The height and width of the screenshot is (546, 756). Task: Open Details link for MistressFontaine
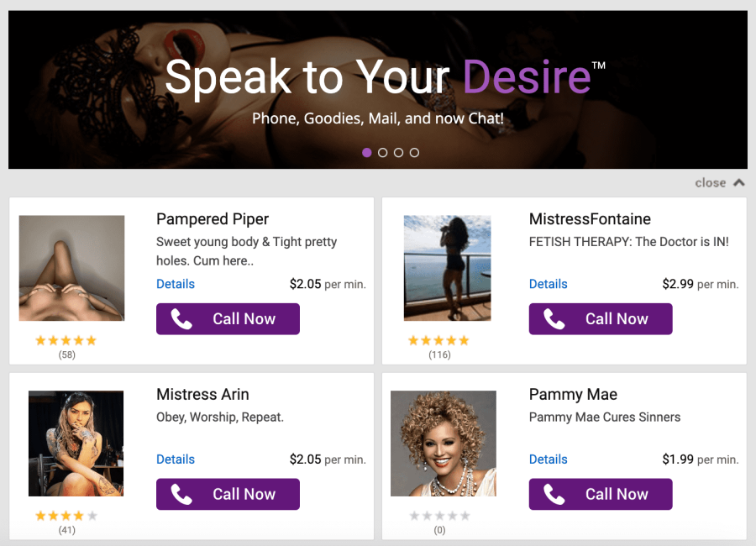[x=549, y=284]
